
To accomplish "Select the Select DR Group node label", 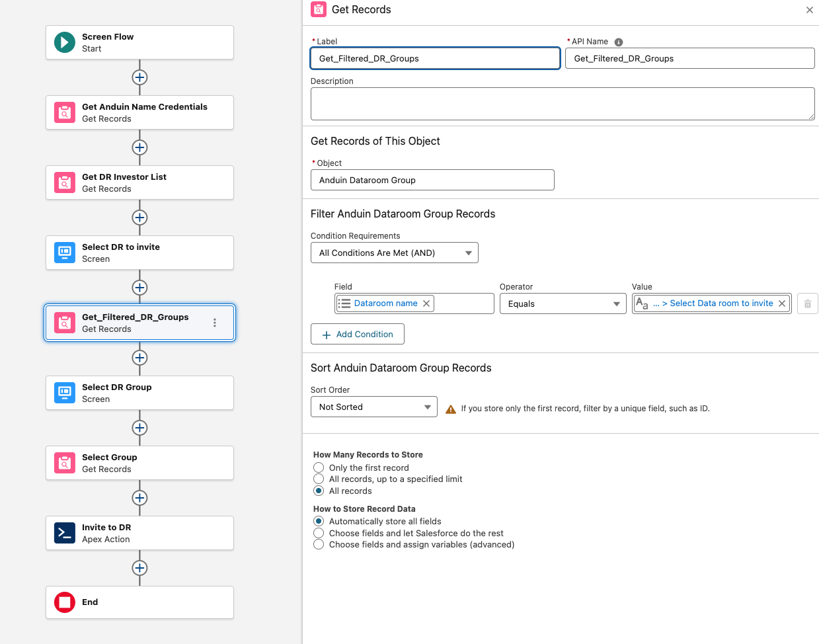I will pos(117,387).
